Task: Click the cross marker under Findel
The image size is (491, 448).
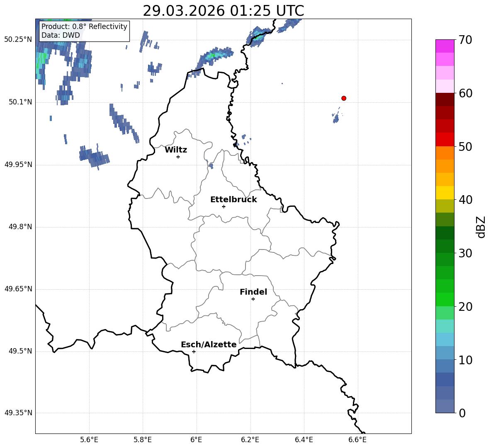Action: point(253,299)
